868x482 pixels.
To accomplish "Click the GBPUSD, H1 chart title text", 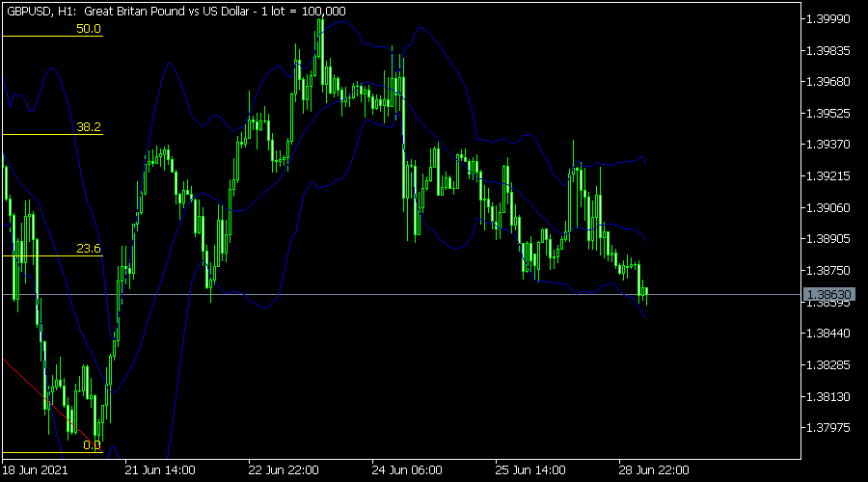I will click(176, 11).
